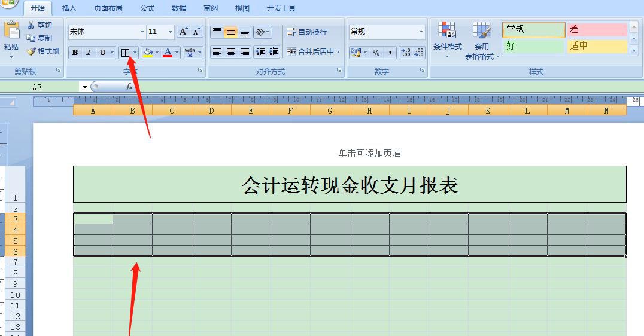Increase font size with large A

183,32
